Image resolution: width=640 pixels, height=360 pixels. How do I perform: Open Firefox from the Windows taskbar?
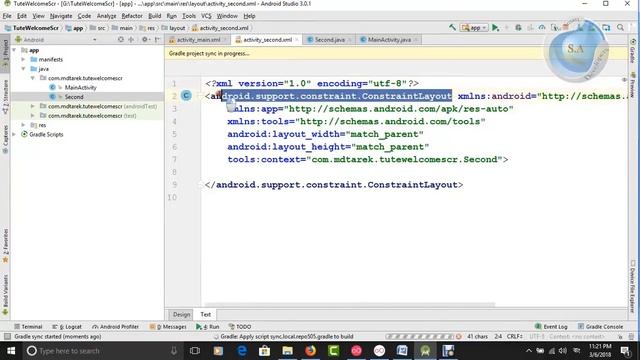point(311,351)
